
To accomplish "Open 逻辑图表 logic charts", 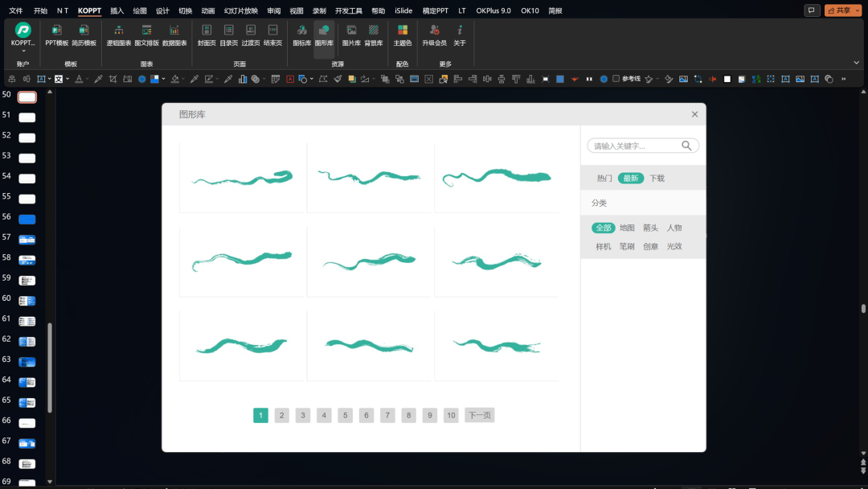I will (x=118, y=35).
